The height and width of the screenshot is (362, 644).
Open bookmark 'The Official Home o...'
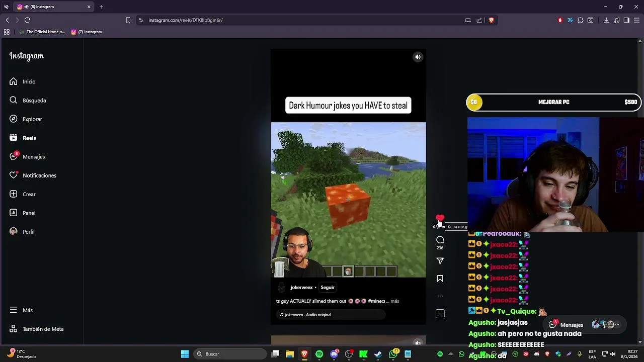click(x=42, y=32)
